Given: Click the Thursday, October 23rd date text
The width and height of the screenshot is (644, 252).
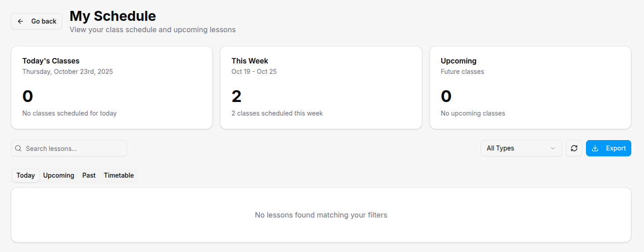Looking at the screenshot, I should coord(68,72).
